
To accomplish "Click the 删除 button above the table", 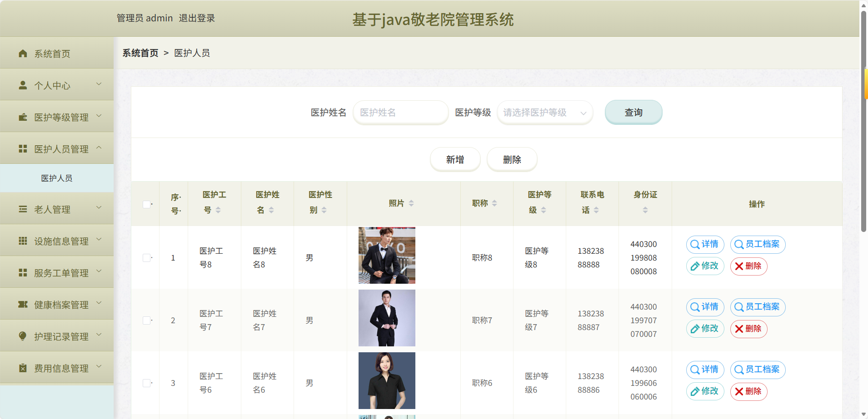I will tap(512, 159).
